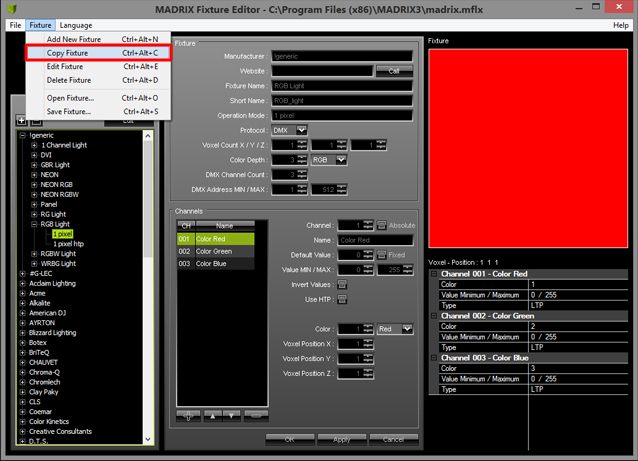Viewport: 638px width, 461px height.
Task: Select channel 003 Color Blue row
Action: click(216, 264)
